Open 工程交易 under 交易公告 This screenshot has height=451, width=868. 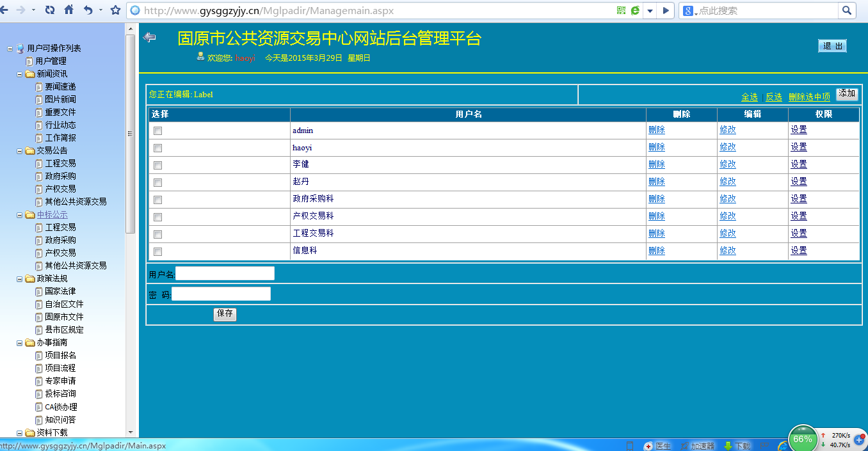[x=60, y=163]
